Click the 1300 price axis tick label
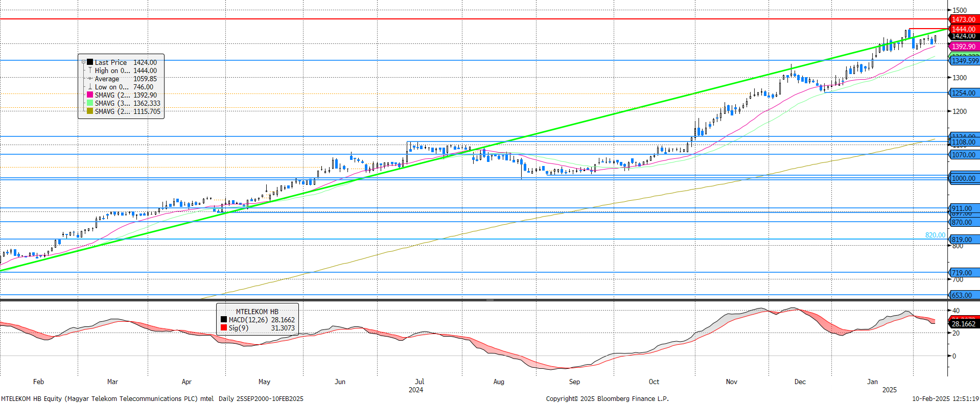Viewport: 980px width, 403px height. click(x=960, y=78)
